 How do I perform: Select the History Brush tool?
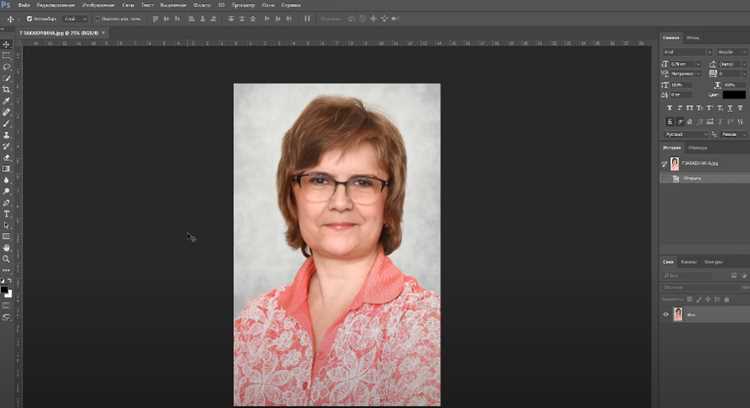click(x=6, y=146)
